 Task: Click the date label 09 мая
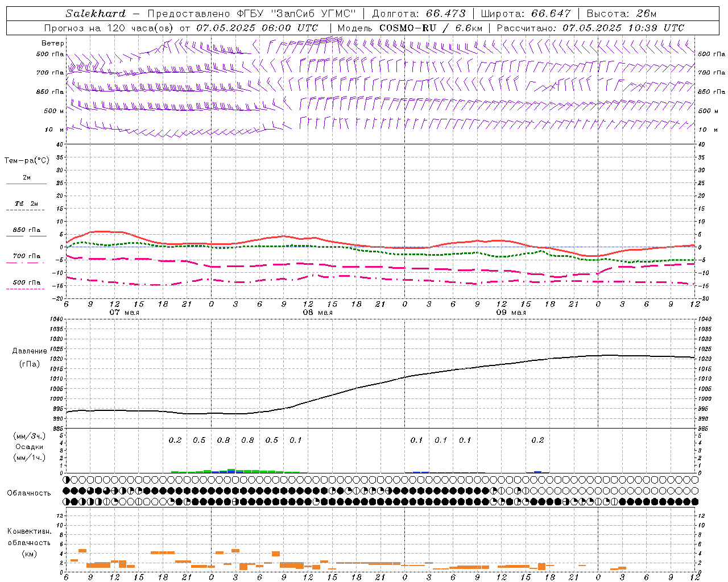(511, 313)
